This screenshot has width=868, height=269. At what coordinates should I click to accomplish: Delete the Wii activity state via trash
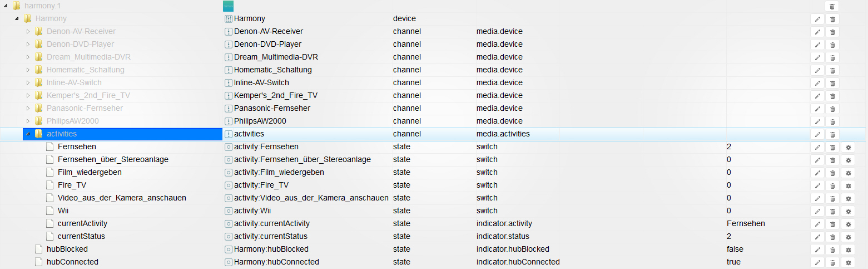832,211
